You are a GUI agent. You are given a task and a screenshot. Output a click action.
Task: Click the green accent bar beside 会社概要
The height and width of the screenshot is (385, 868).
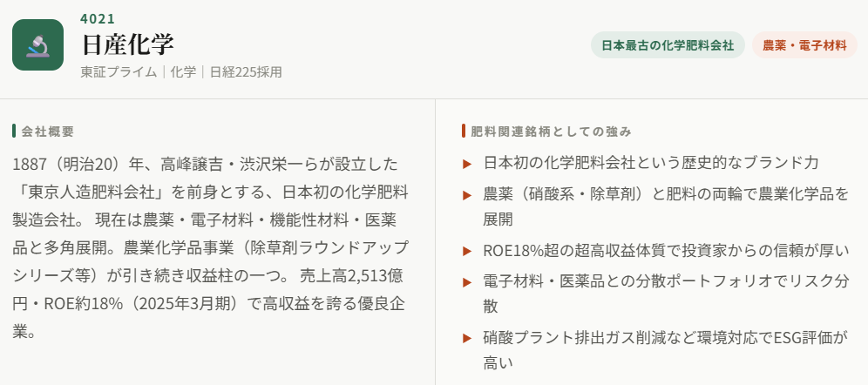14,132
